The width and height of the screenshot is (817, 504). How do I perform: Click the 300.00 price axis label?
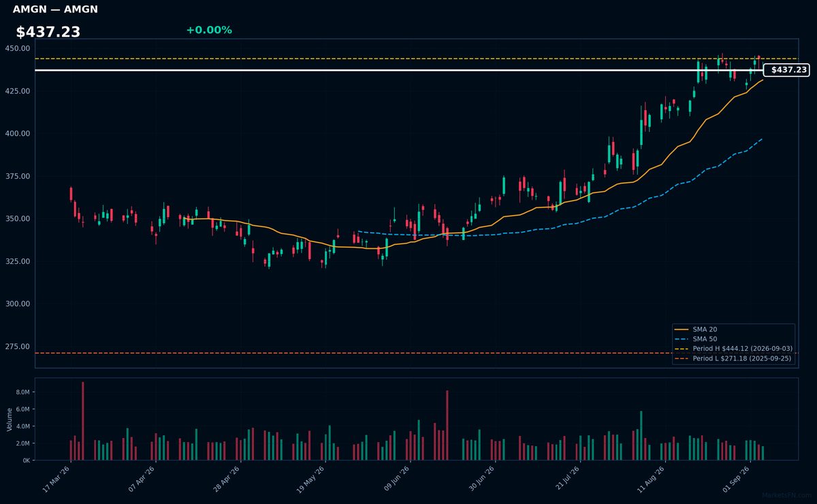(18, 304)
